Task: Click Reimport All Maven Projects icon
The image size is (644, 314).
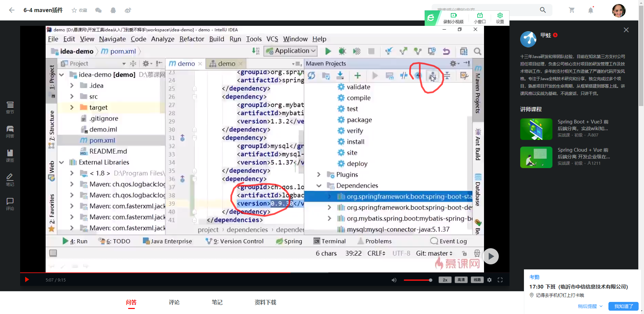Action: click(x=312, y=76)
